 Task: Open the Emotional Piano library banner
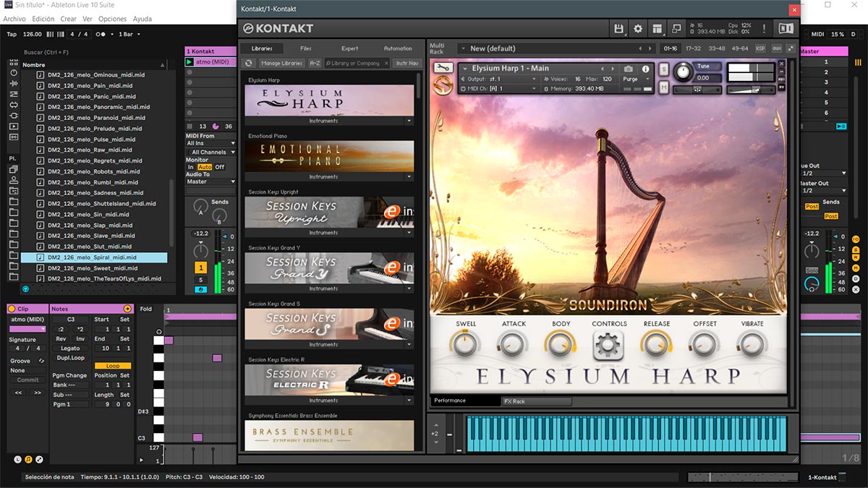point(329,155)
